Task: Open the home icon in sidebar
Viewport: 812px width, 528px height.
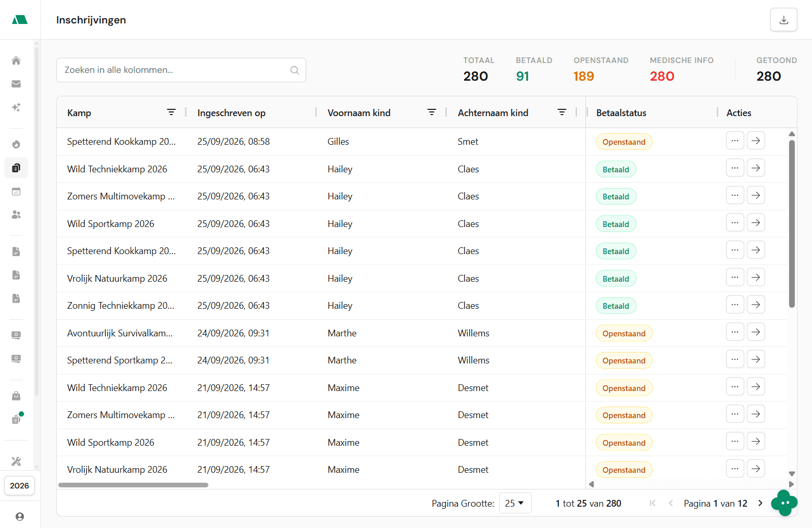Action: tap(16, 60)
